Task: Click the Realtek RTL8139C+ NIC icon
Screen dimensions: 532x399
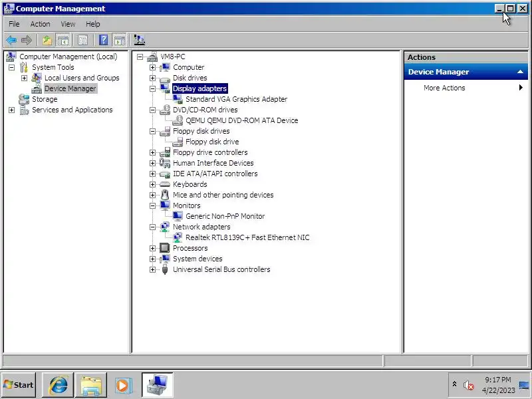Action: coord(178,237)
